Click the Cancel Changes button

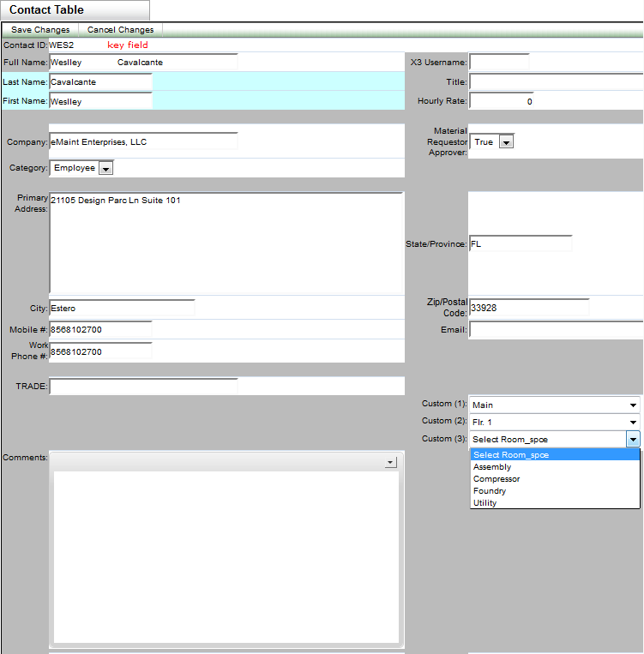click(x=120, y=30)
